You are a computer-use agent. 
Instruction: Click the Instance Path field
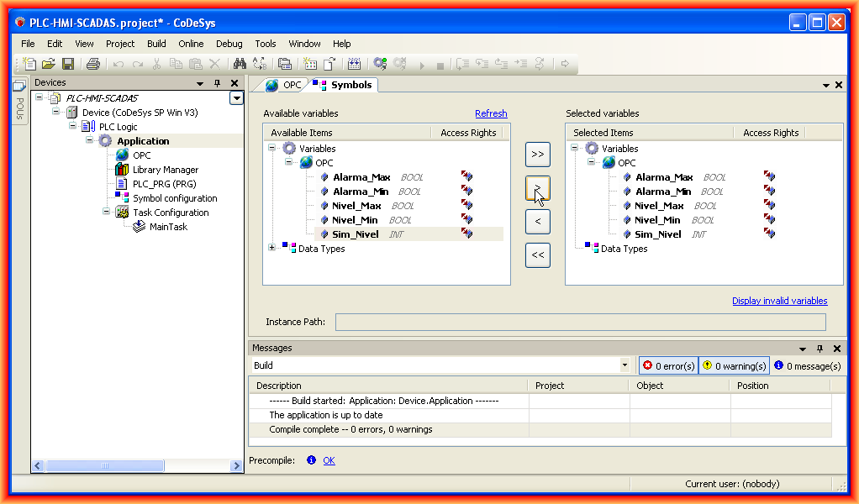click(x=580, y=322)
